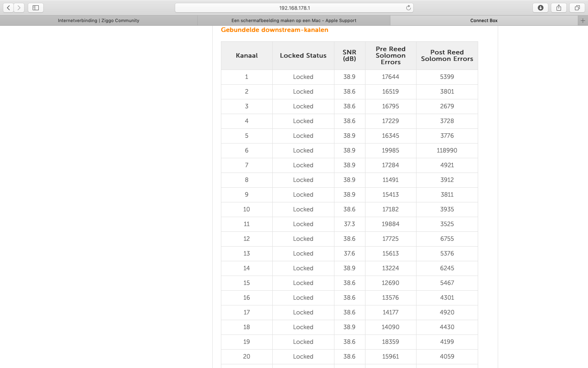The height and width of the screenshot is (368, 588).
Task: Click the Pre Reed Solomon Errors header
Action: click(x=390, y=56)
